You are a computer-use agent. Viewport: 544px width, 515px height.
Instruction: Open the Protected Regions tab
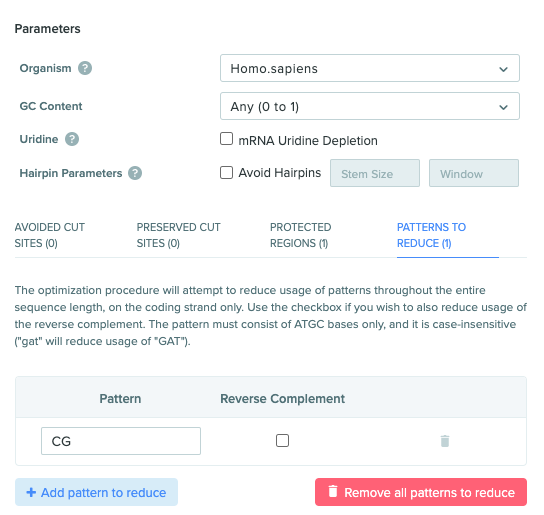point(300,235)
